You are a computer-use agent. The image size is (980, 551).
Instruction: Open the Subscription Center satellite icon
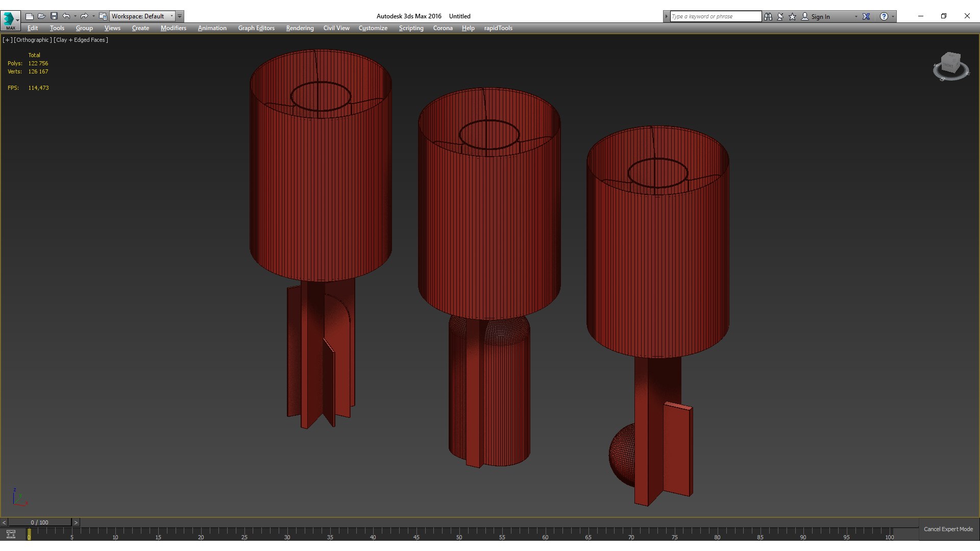tap(780, 16)
